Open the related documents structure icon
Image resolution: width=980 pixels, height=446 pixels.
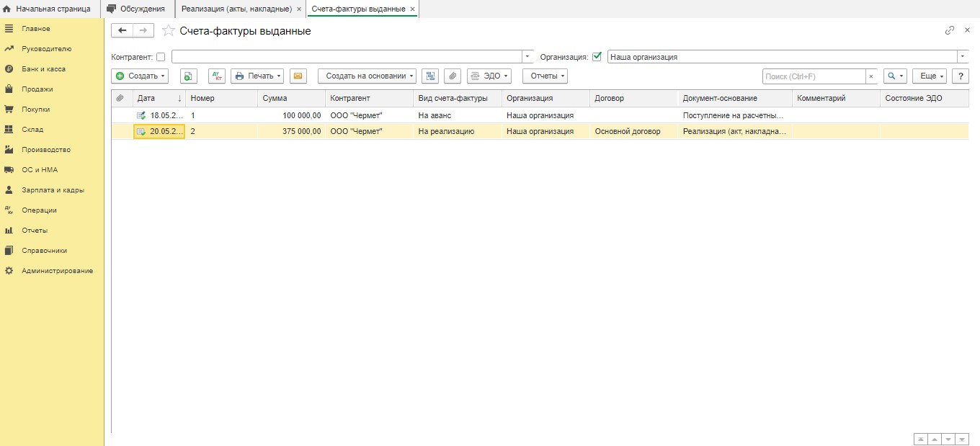pyautogui.click(x=429, y=76)
